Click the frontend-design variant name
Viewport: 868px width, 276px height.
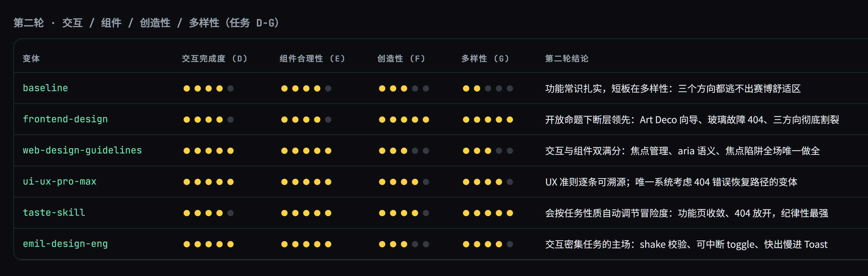pos(65,119)
